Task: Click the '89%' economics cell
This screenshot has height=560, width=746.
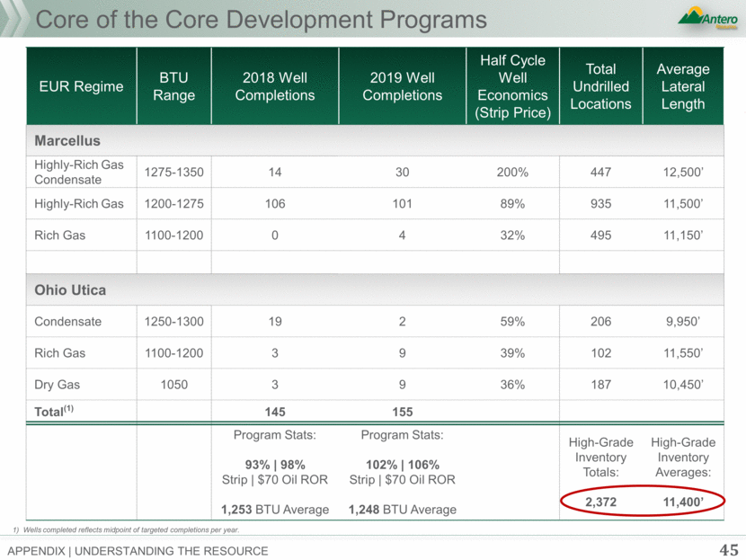Action: 512,204
